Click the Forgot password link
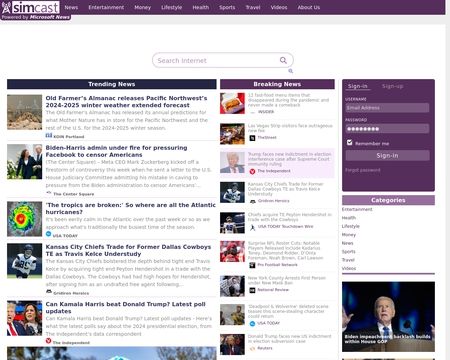The height and width of the screenshot is (360, 450). pyautogui.click(x=363, y=170)
